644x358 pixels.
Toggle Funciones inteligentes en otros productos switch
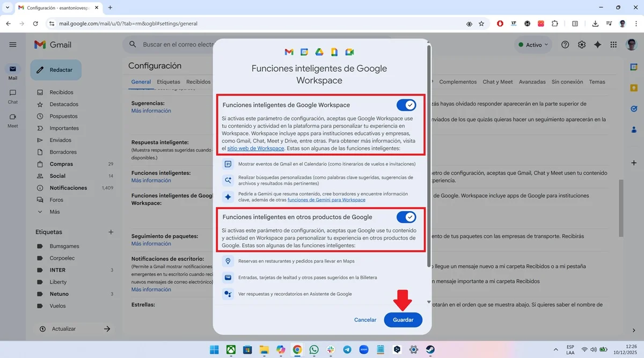coord(406,217)
